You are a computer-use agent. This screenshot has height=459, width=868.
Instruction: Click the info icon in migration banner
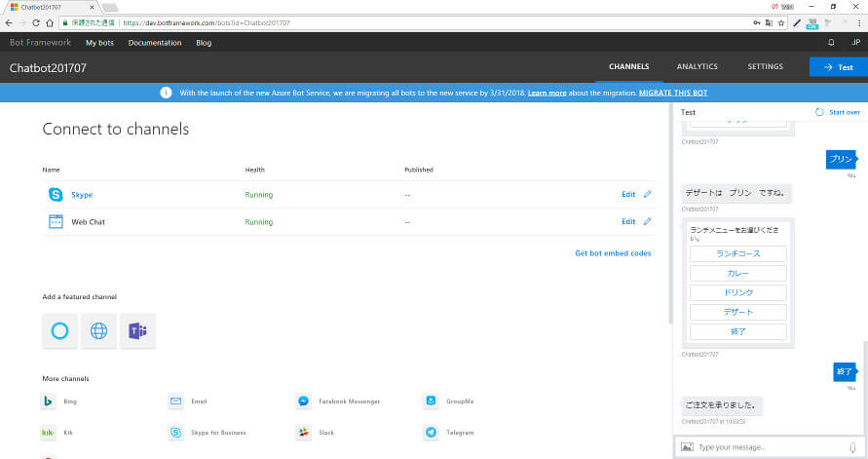click(x=166, y=93)
